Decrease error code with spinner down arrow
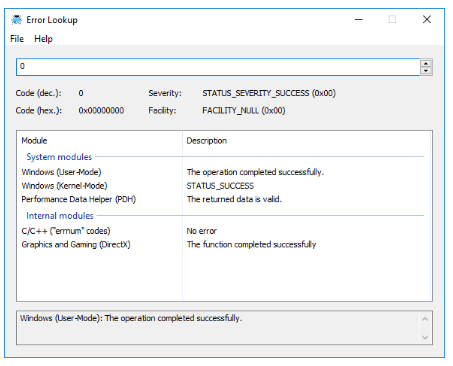Viewport: 453px width, 366px height. click(x=426, y=71)
